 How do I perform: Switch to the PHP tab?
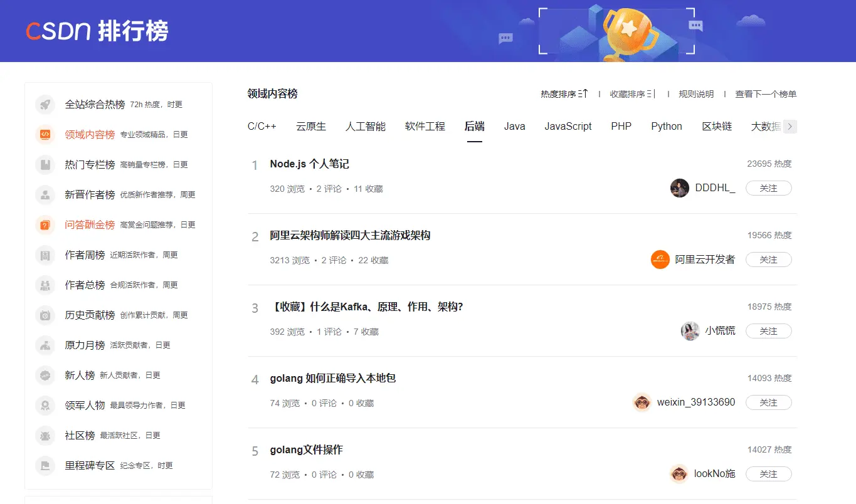[621, 126]
